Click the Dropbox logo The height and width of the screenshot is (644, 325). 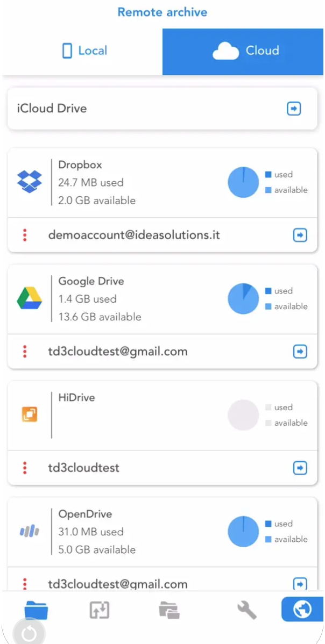click(x=29, y=182)
